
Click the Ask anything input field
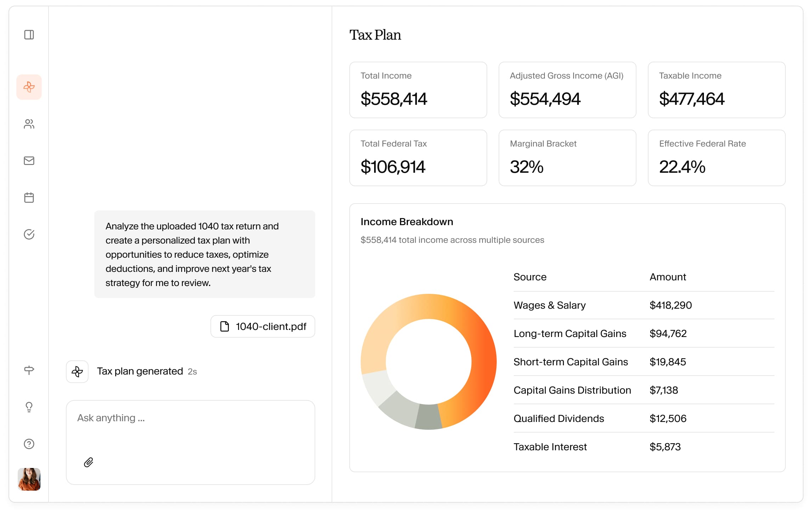click(x=191, y=442)
